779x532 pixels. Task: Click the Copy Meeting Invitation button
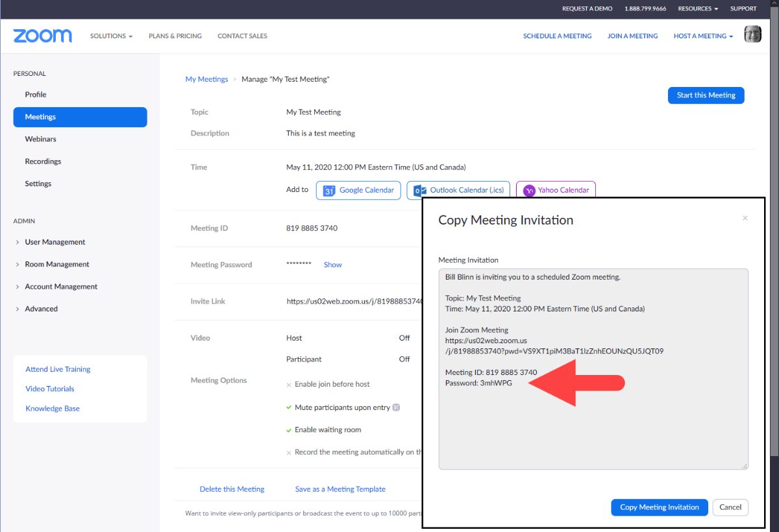[x=660, y=507]
